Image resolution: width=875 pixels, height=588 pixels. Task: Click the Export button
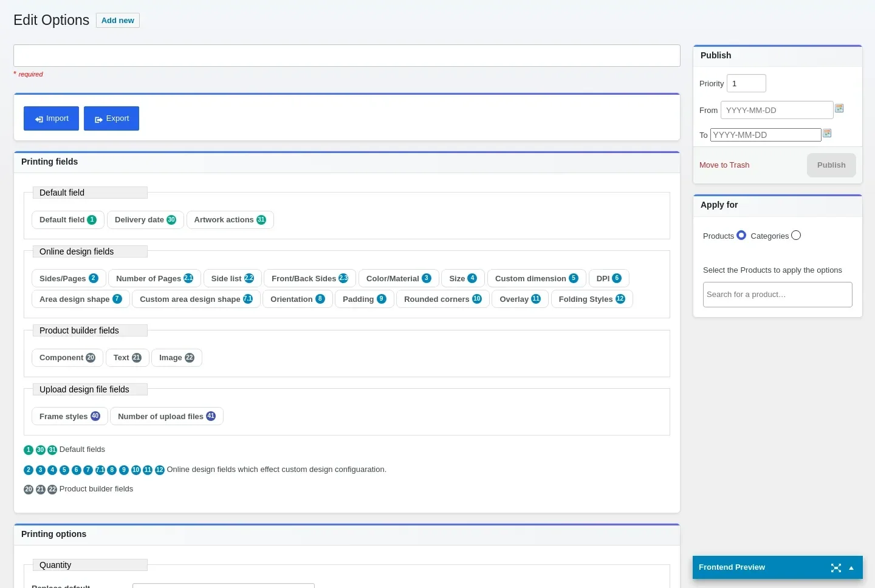[x=111, y=118]
